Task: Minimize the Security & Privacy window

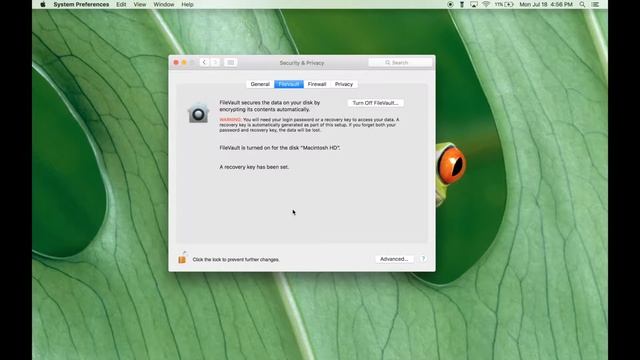Action: point(184,62)
